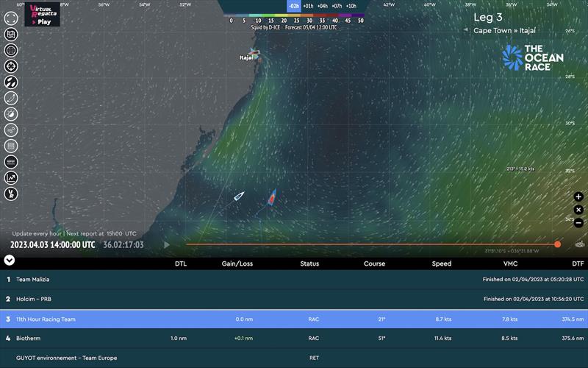
Task: Click the wind speed color scale
Action: [294, 15]
